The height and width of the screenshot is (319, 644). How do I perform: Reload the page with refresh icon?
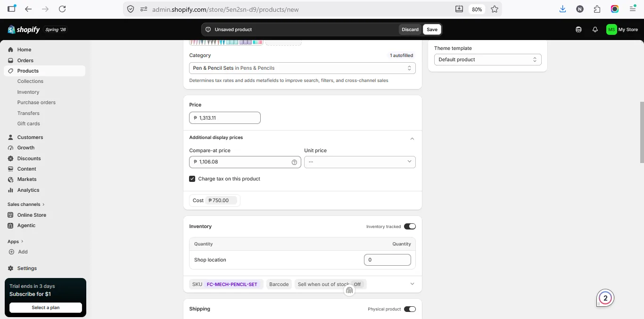[62, 9]
